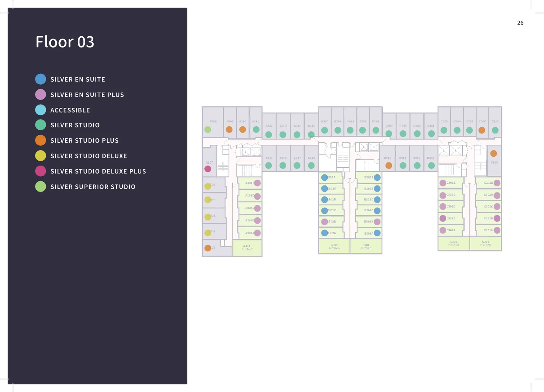The width and height of the screenshot is (544, 392).
Task: Select the purple marker in room C302E
Action: (443, 183)
